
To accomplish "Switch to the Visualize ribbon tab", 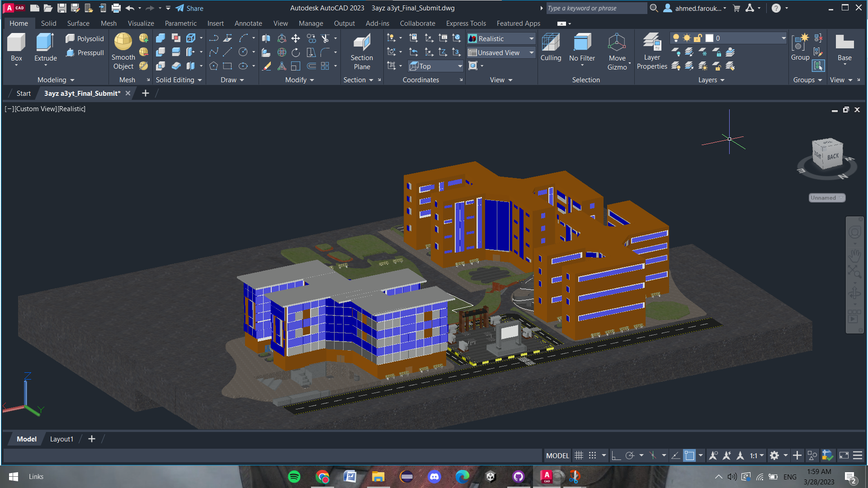I will pyautogui.click(x=141, y=23).
